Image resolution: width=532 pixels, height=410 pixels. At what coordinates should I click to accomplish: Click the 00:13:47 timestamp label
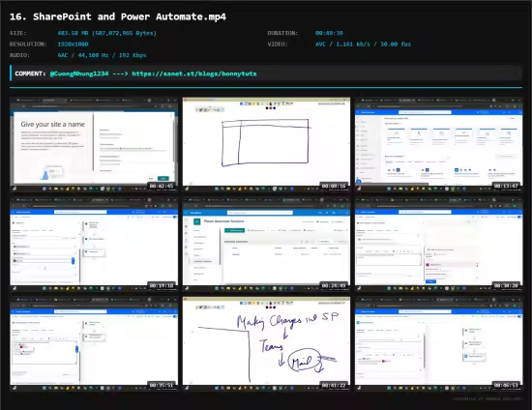pos(506,187)
